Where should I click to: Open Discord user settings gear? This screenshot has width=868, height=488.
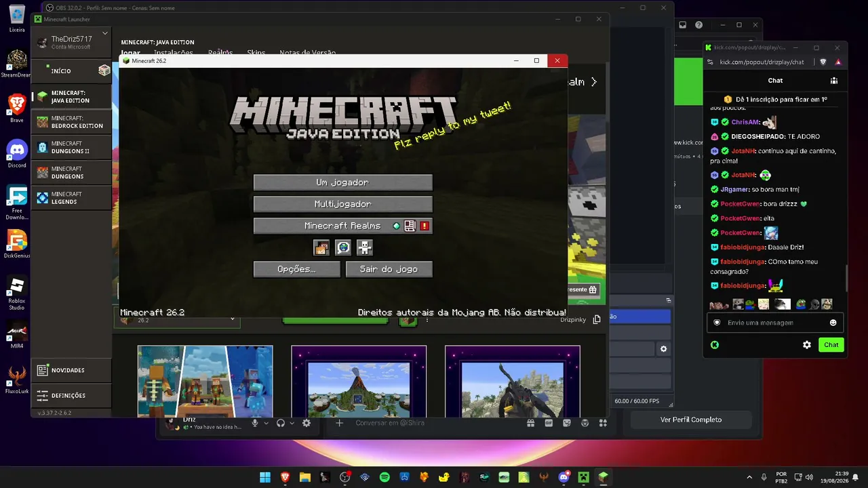(x=307, y=423)
